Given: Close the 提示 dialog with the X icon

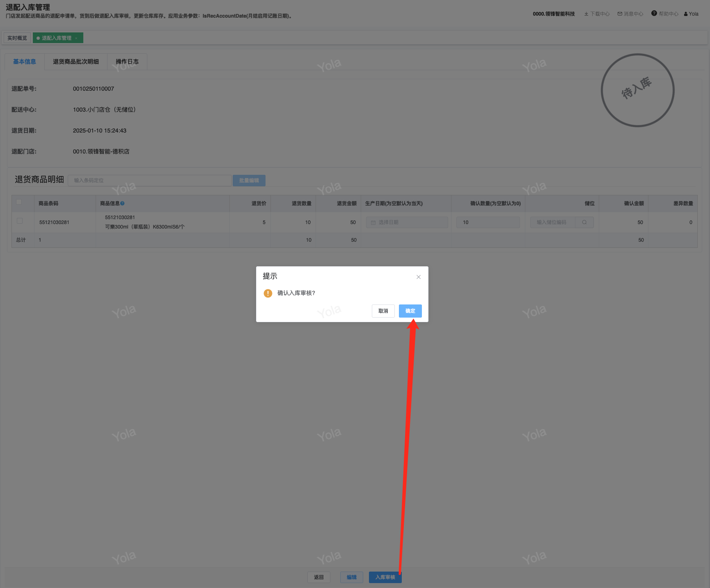Looking at the screenshot, I should pyautogui.click(x=419, y=277).
